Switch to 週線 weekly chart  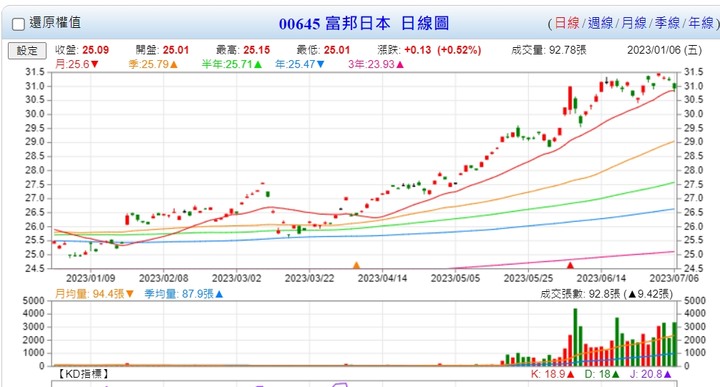click(x=600, y=23)
